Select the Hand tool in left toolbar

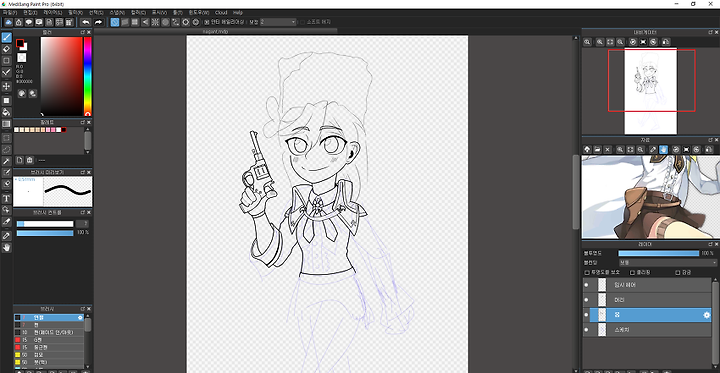[6, 248]
